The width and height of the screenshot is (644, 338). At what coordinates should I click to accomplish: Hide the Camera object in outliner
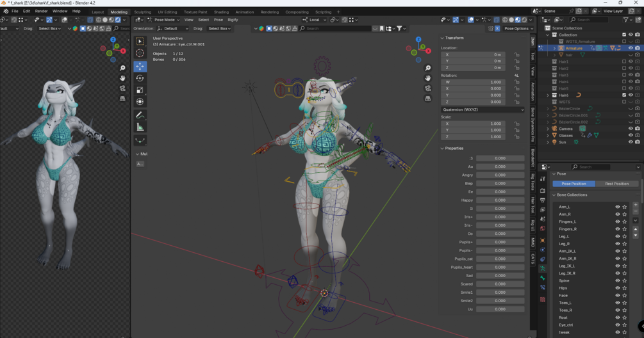pos(631,129)
